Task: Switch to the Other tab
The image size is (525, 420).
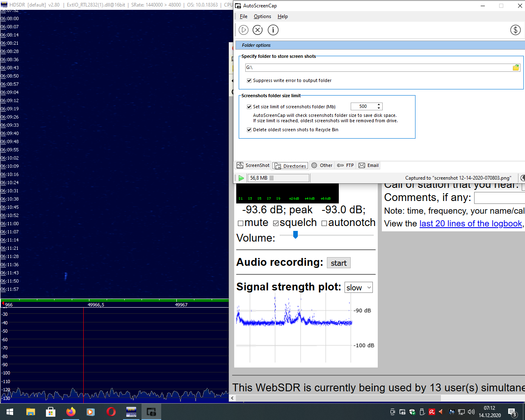Action: (322, 165)
